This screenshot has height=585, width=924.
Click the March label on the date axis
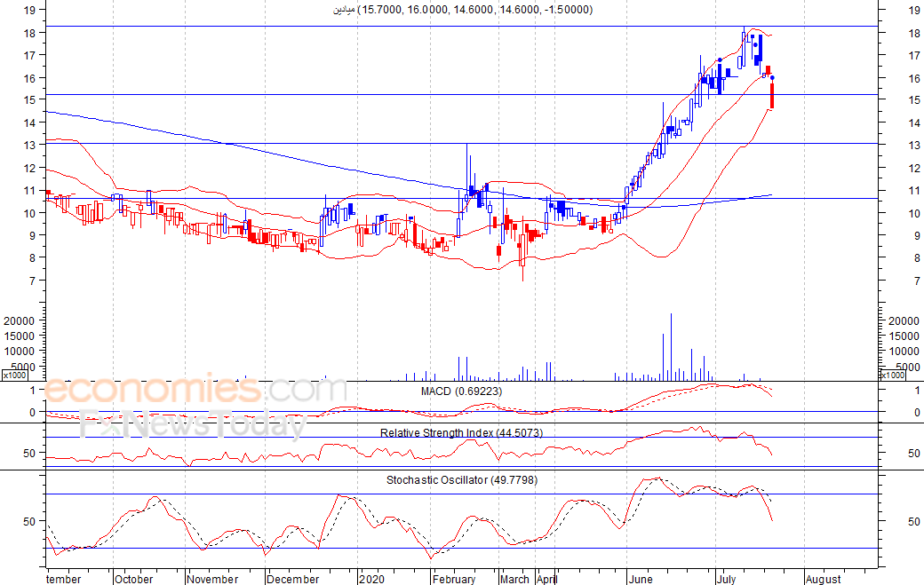514,579
